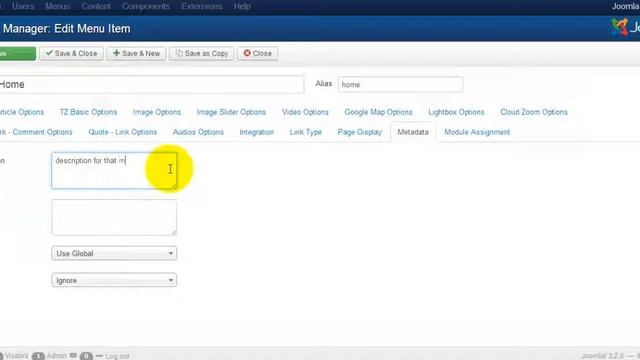Switch to Image Slider Options tab
The height and width of the screenshot is (360, 640).
pyautogui.click(x=231, y=112)
